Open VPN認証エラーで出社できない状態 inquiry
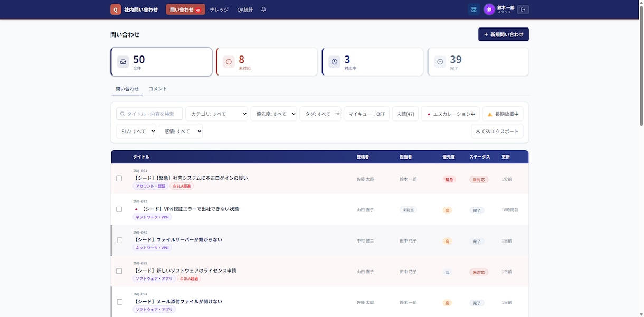The image size is (644, 317). pos(191,209)
